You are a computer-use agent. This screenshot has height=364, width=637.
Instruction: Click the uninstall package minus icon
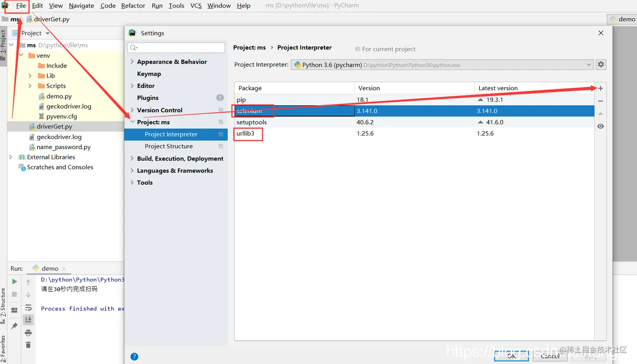(601, 101)
